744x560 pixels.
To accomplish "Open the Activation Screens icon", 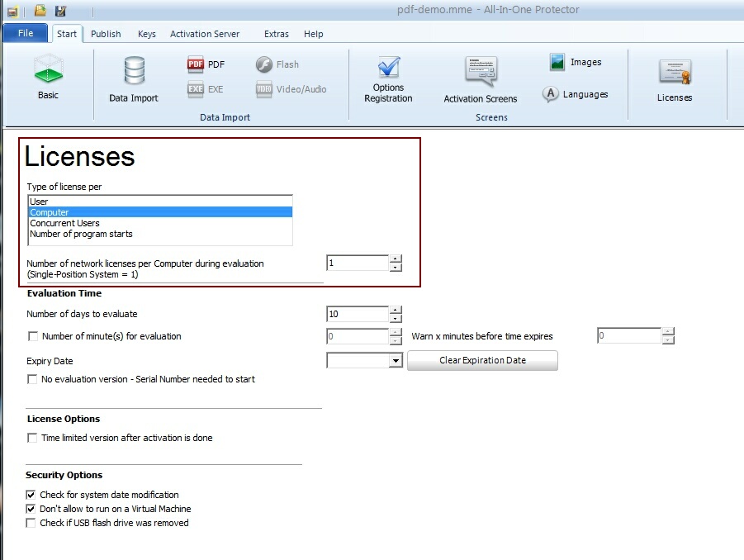I will coord(480,72).
